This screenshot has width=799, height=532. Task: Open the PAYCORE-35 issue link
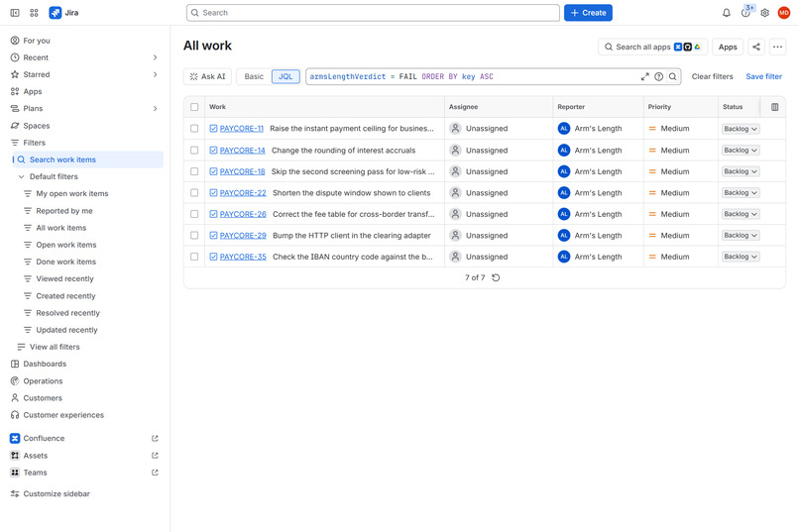click(x=243, y=257)
